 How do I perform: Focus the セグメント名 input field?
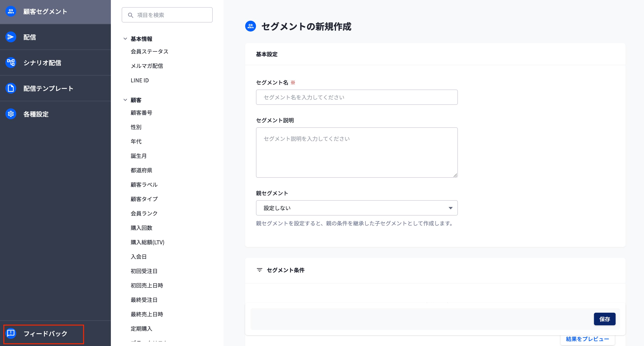point(356,97)
